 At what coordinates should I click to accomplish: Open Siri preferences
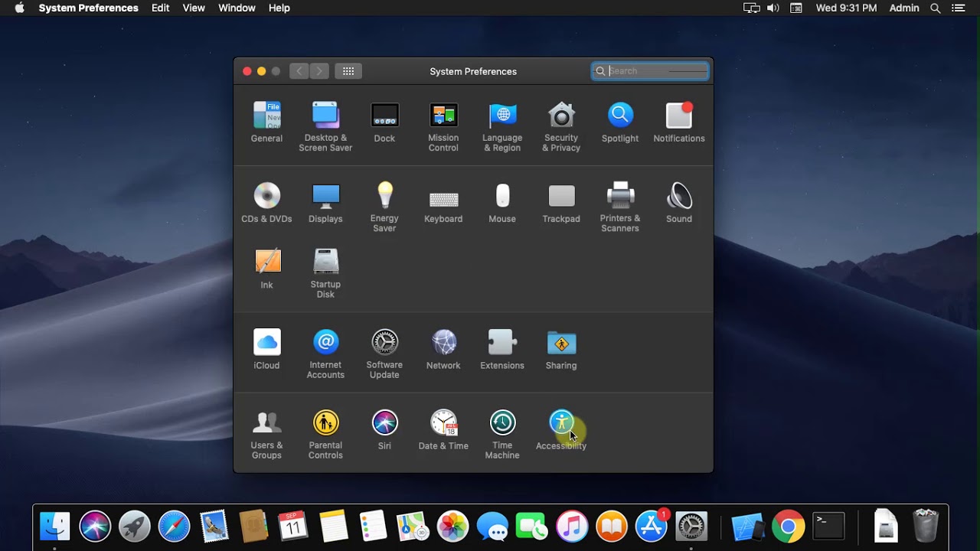click(384, 430)
